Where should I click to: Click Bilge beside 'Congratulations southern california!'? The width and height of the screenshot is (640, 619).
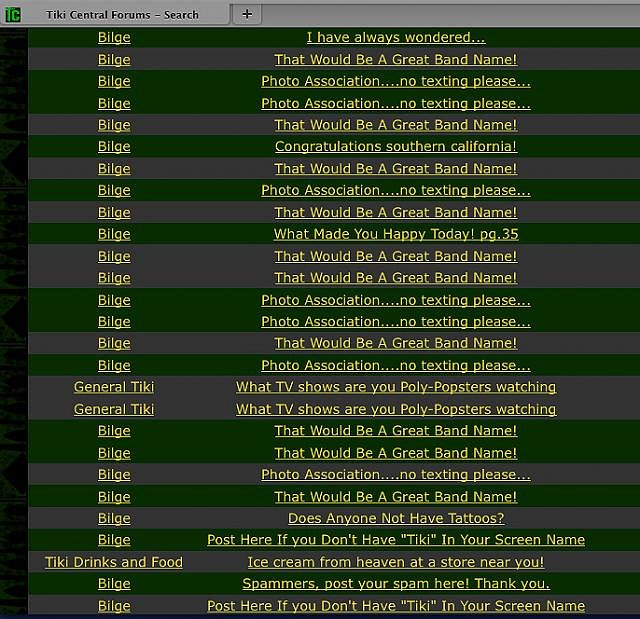point(114,147)
